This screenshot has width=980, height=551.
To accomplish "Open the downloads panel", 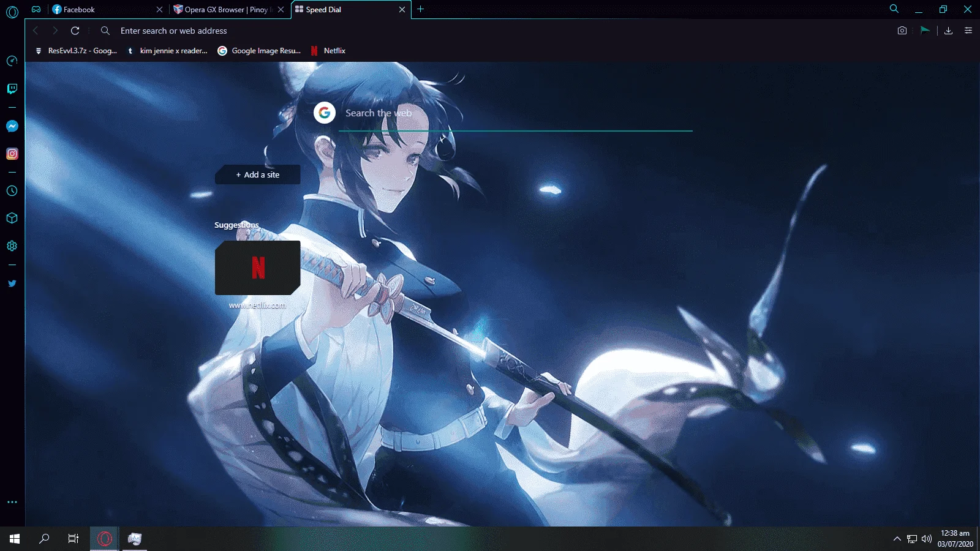I will (948, 31).
